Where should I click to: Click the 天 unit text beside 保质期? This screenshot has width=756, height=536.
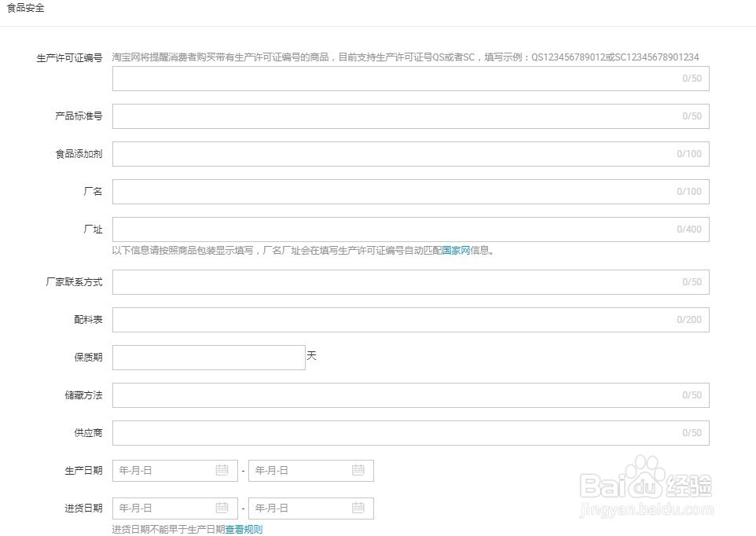tap(311, 356)
